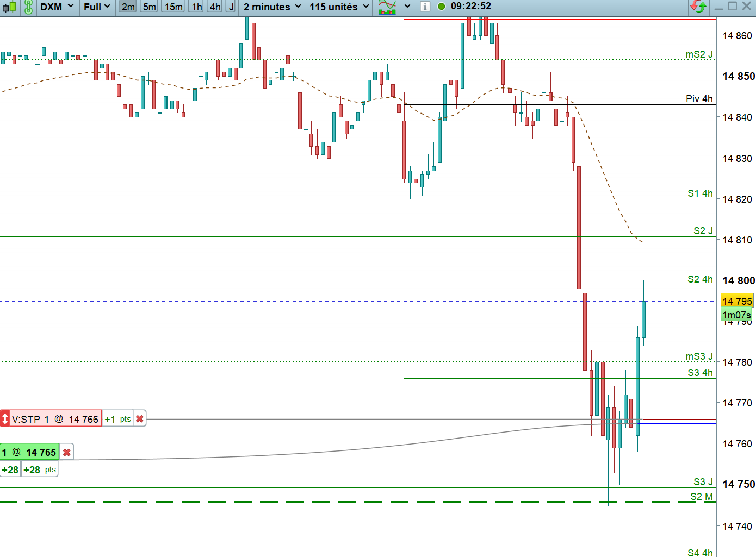Screen dimensions: 756x557
Task: Click the 09:22:52 clock display
Action: coord(471,7)
